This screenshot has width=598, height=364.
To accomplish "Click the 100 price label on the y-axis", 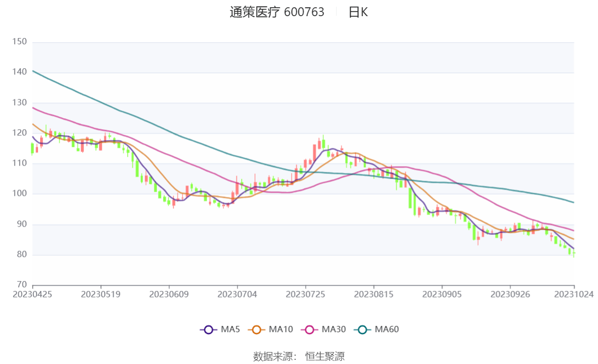I will [19, 194].
